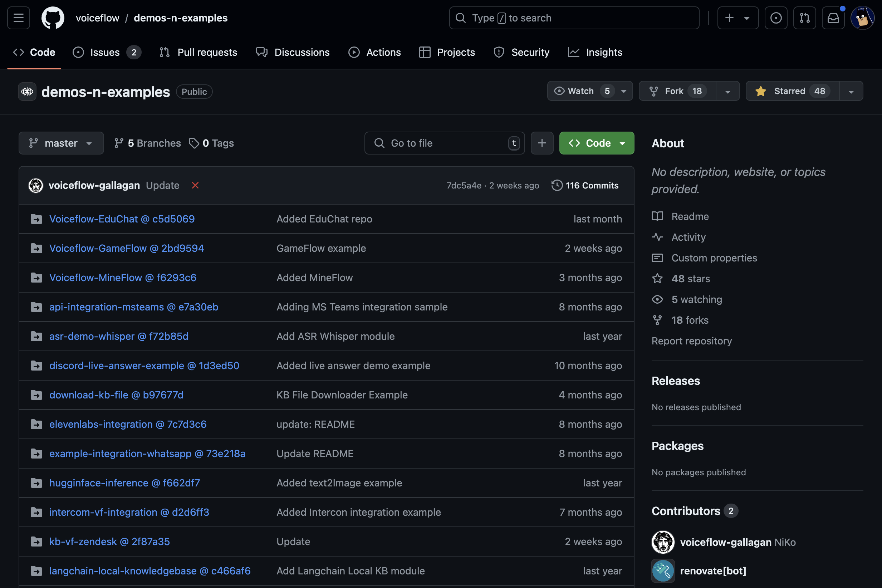The height and width of the screenshot is (588, 882).
Task: Open Voiceflow-MineFlow @ f6293c6 submodule
Action: point(123,278)
